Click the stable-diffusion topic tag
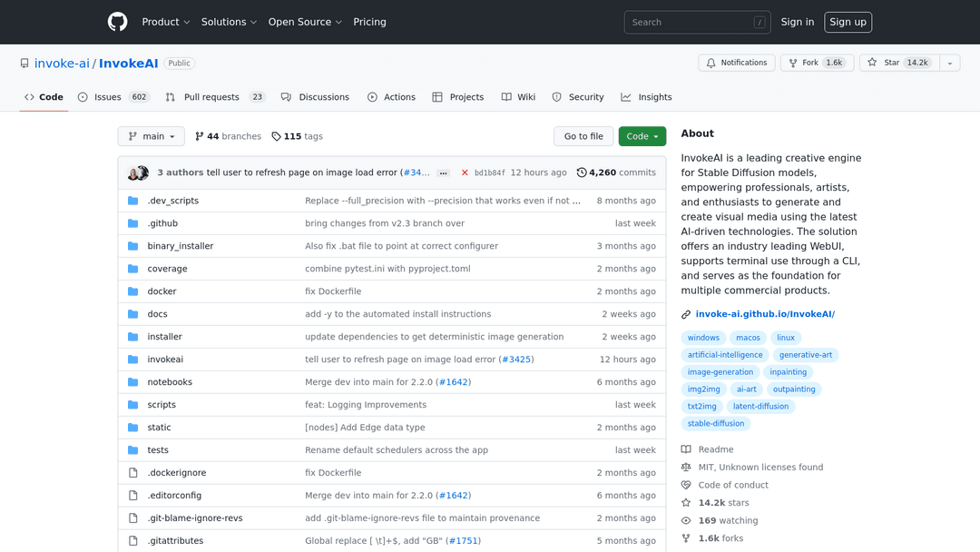980x552 pixels. (716, 424)
